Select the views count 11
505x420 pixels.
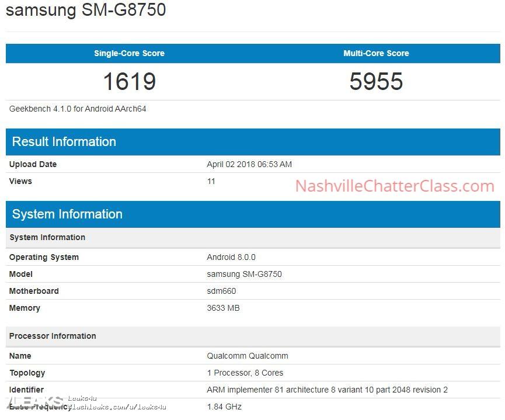(x=211, y=181)
